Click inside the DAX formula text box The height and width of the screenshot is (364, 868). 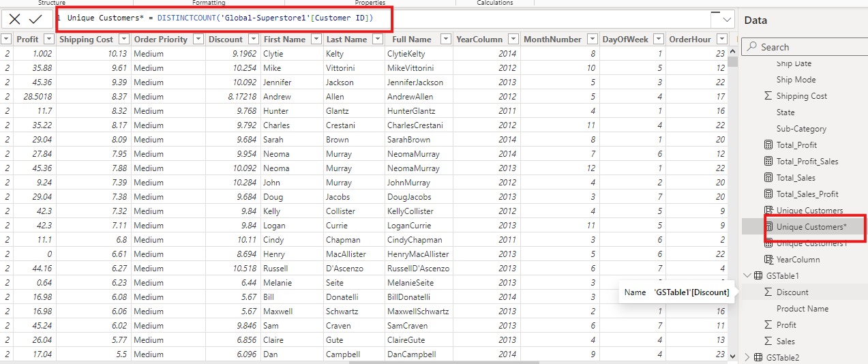(225, 18)
